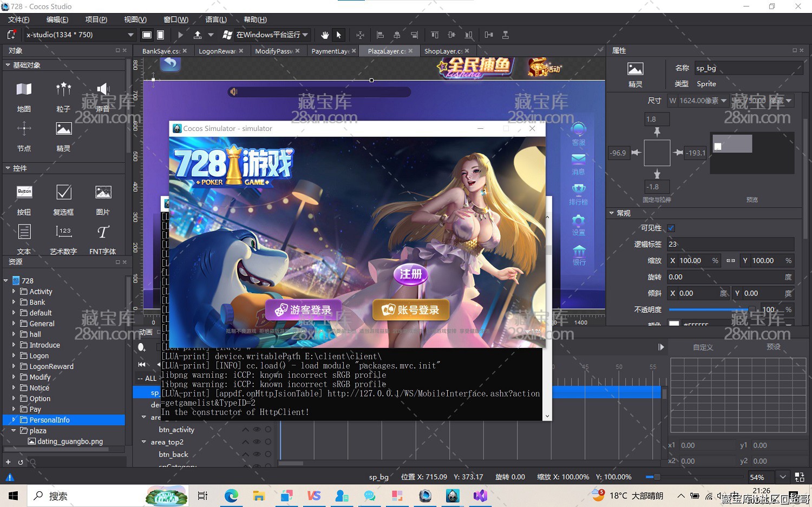Viewport: 812px width, 507px height.
Task: Add the Map (地图) object
Action: coord(24,97)
